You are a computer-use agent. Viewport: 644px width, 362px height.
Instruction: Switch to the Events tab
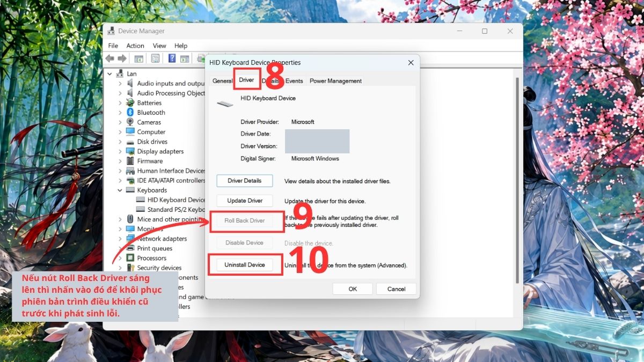point(294,81)
